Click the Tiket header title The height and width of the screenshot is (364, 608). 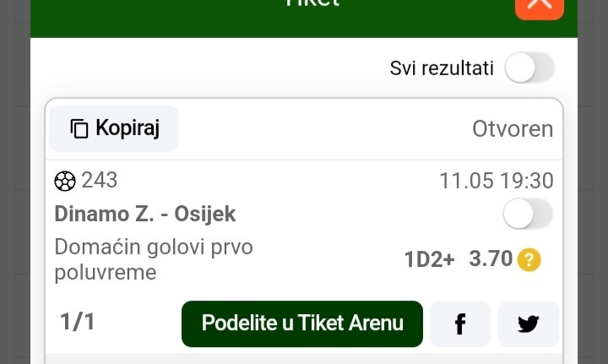coord(312,3)
